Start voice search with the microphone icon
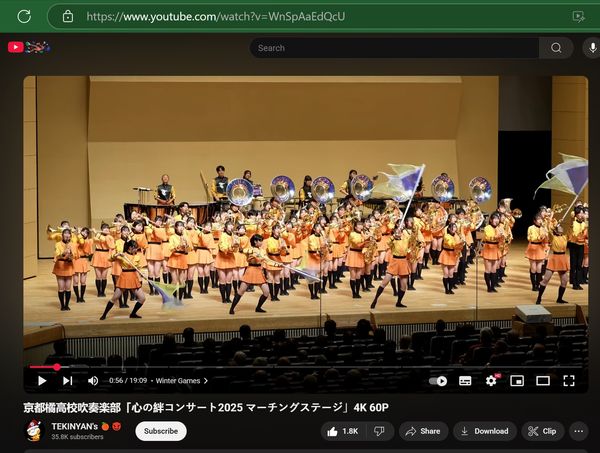The height and width of the screenshot is (453, 600). pyautogui.click(x=592, y=48)
